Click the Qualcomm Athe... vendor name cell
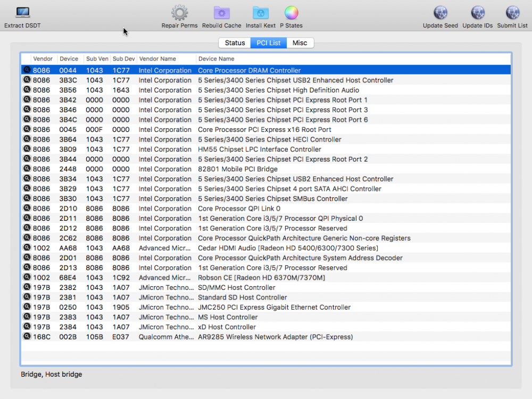The height and width of the screenshot is (399, 532). coord(166,337)
